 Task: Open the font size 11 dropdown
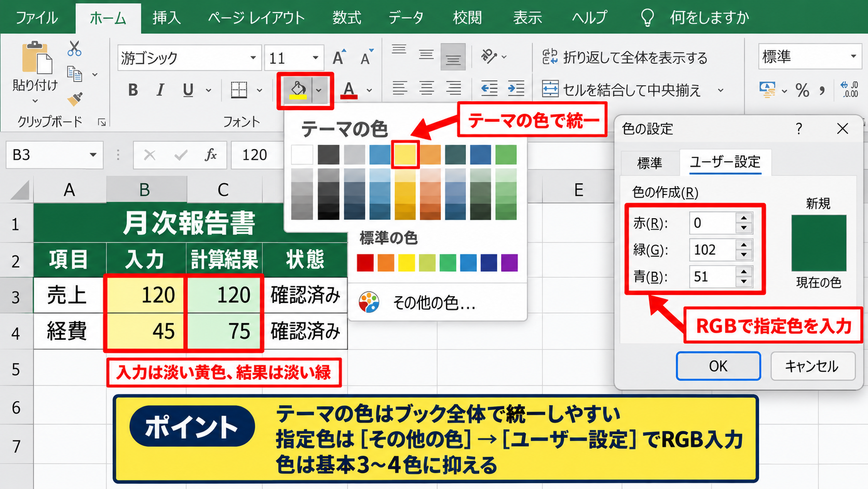[x=315, y=58]
